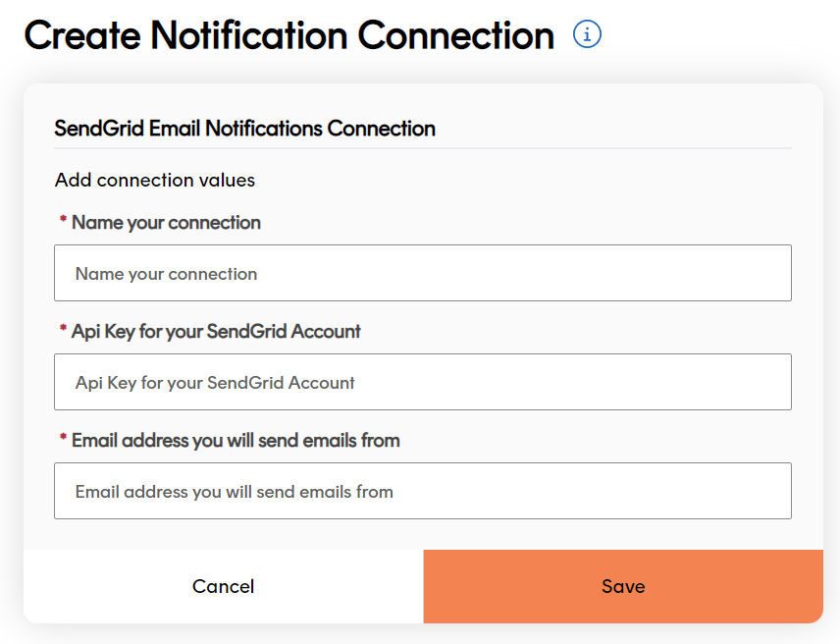840x644 pixels.
Task: Click the info icon after Create Notification Connection
Action: 587,34
